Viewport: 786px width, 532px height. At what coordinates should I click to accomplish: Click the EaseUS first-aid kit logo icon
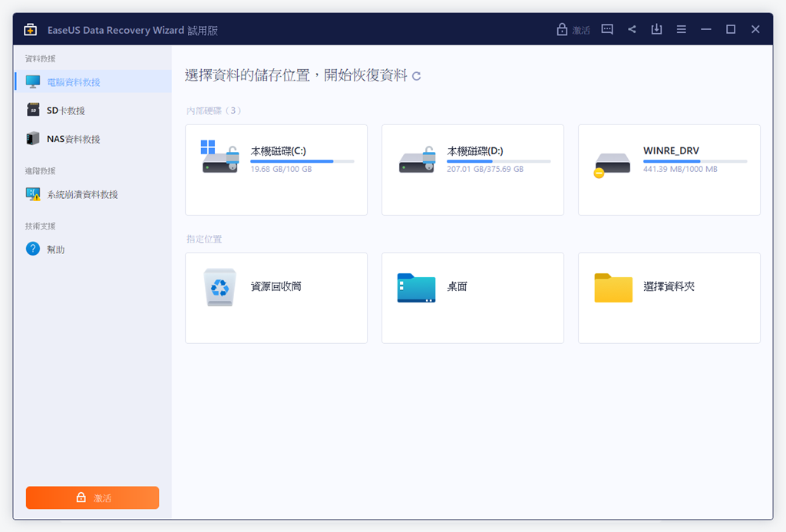[x=30, y=30]
